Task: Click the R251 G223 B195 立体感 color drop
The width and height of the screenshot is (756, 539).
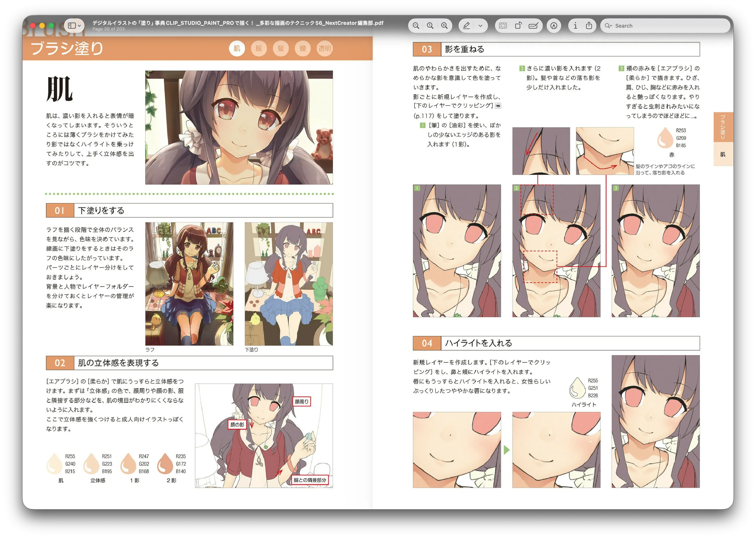Action: [x=92, y=464]
